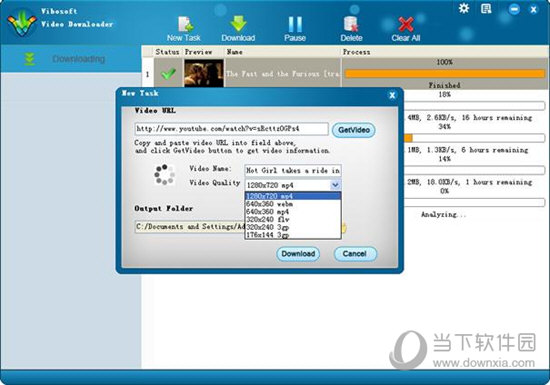The width and height of the screenshot is (550, 385).
Task: Click the Vibosoft logo icon
Action: pyautogui.click(x=22, y=23)
